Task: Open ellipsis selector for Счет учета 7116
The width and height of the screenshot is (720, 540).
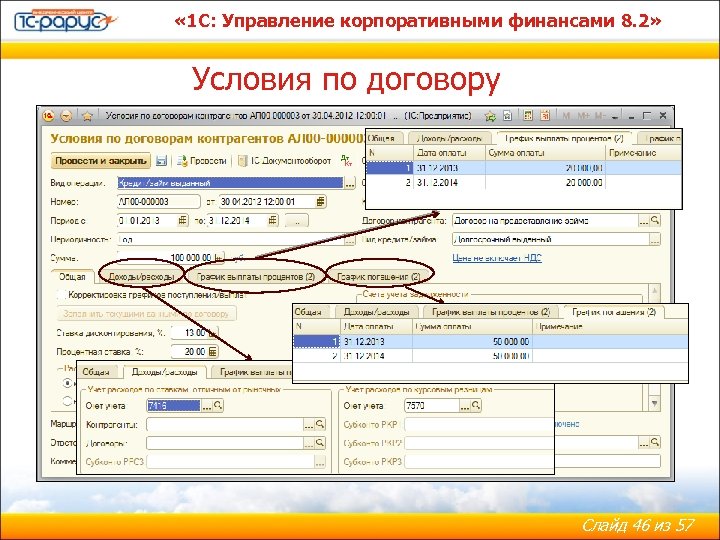Action: coord(207,405)
